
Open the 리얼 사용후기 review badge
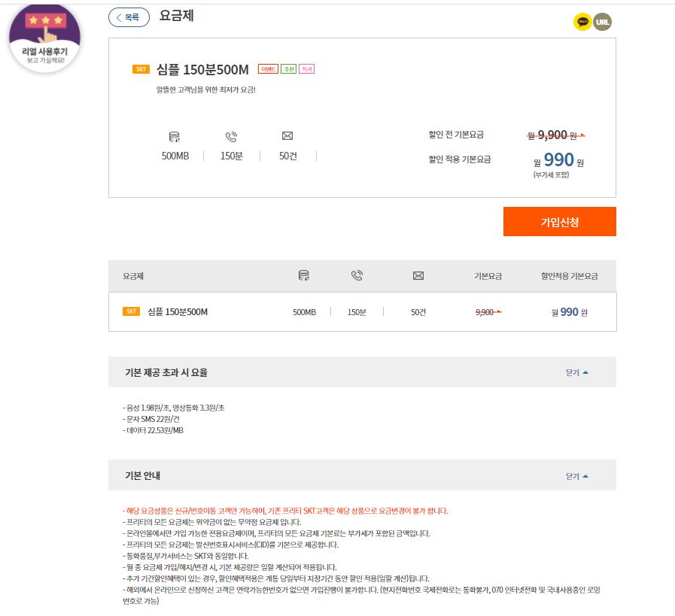click(x=44, y=38)
